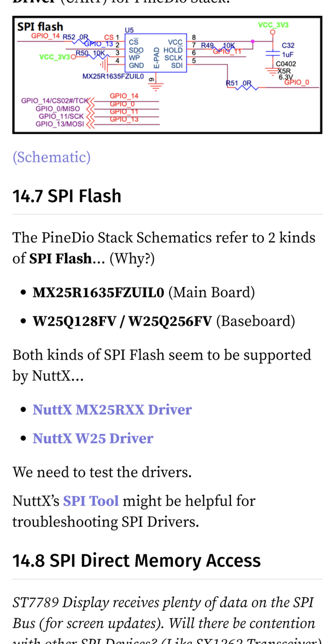This screenshot has height=644, width=334.
Task: Click the "We need to test the drivers" paragraph
Action: (102, 472)
